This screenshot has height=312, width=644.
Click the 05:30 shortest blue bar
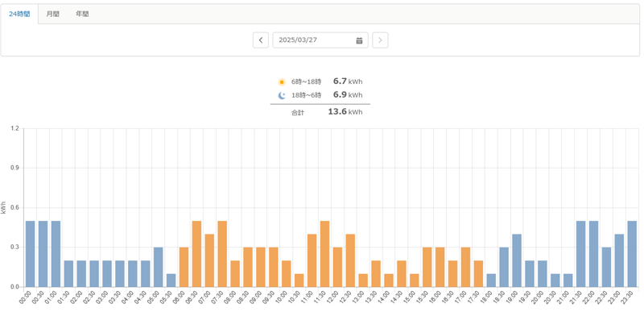point(171,281)
